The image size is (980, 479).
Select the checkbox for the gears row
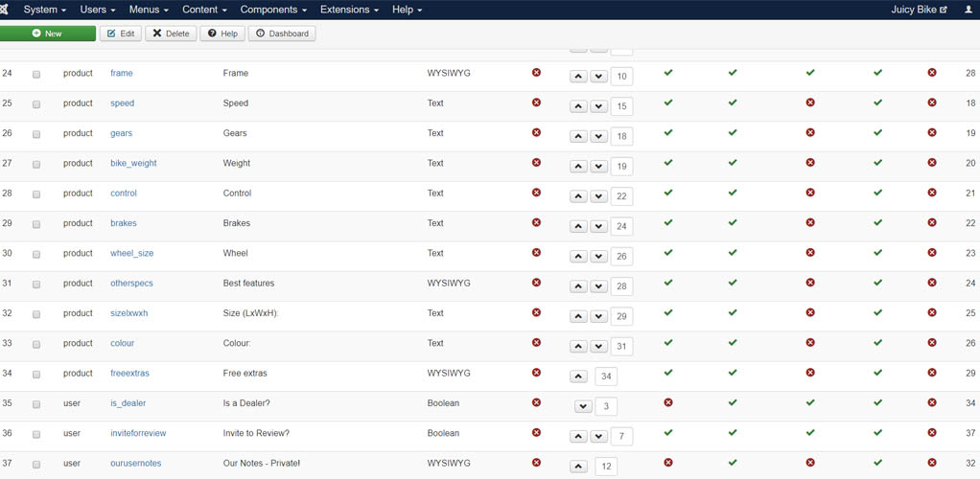(36, 134)
